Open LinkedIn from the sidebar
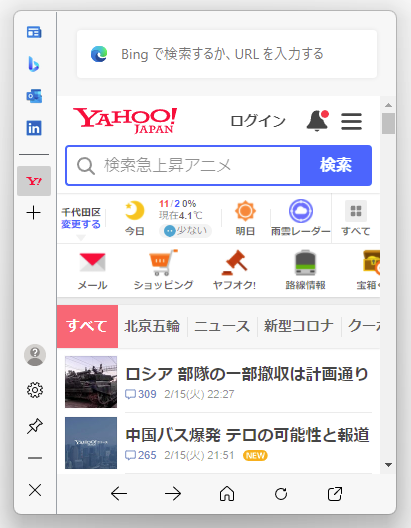 tap(34, 128)
